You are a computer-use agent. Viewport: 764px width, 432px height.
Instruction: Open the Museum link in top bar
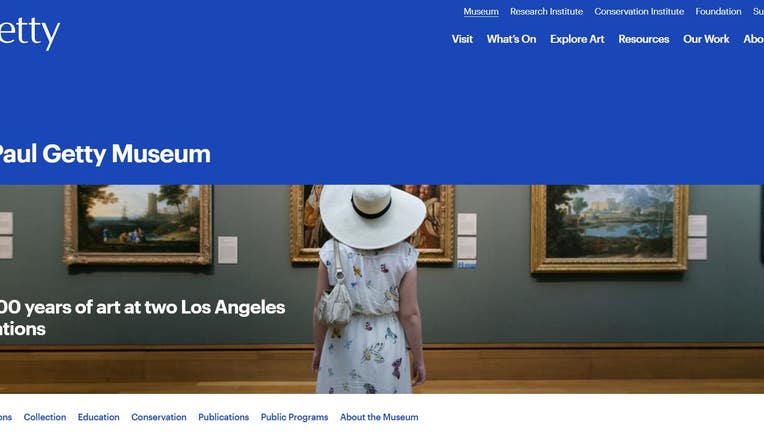point(481,11)
